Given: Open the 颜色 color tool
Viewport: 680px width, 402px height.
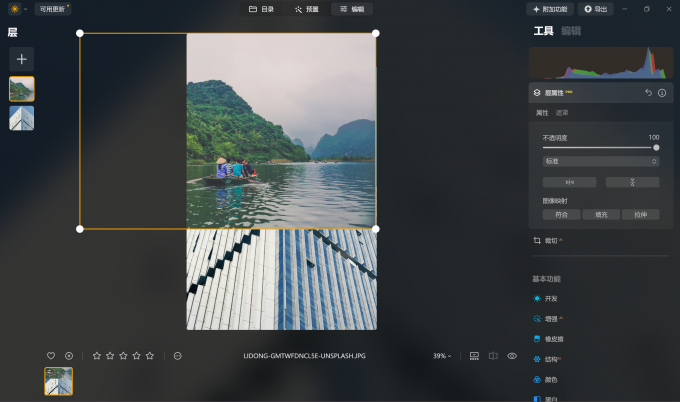Looking at the screenshot, I should click(x=546, y=379).
